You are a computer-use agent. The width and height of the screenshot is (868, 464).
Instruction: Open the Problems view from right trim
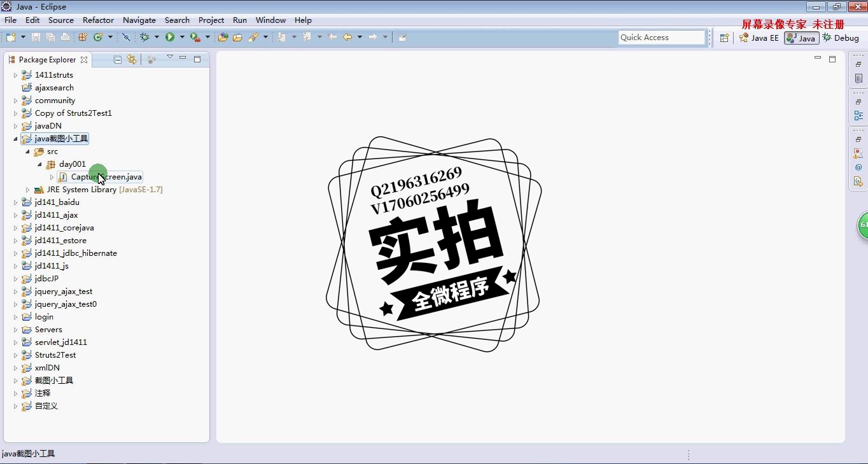pyautogui.click(x=858, y=153)
